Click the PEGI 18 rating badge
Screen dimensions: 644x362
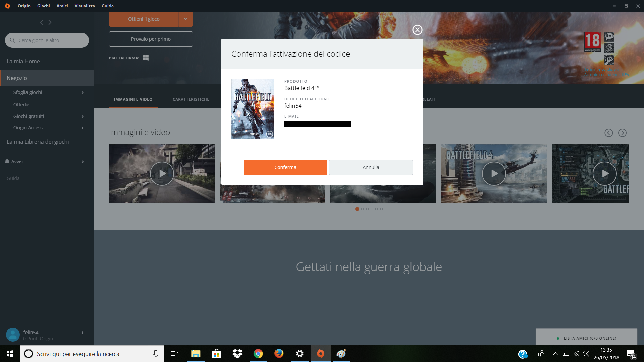593,42
